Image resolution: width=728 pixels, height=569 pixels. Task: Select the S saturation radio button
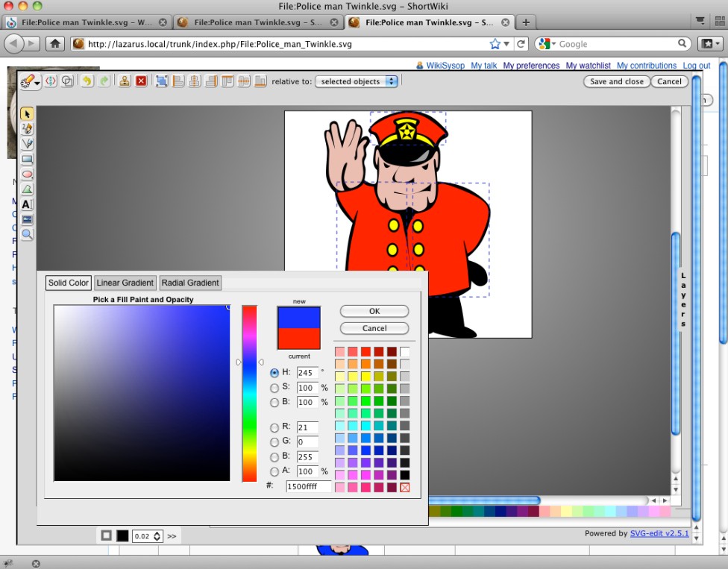(274, 388)
